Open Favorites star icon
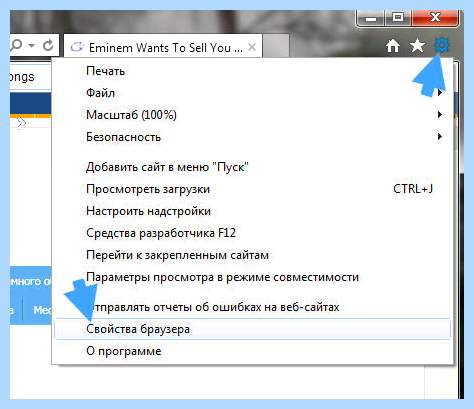 (x=417, y=46)
